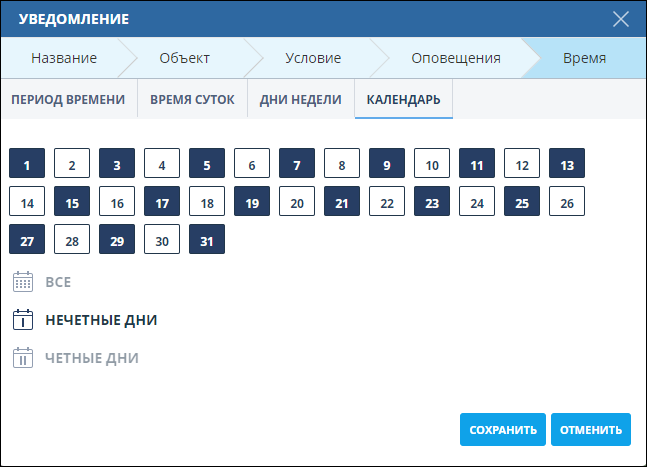Open the ДНИ НЕДЕЛИ tab
The image size is (647, 467).
point(300,99)
